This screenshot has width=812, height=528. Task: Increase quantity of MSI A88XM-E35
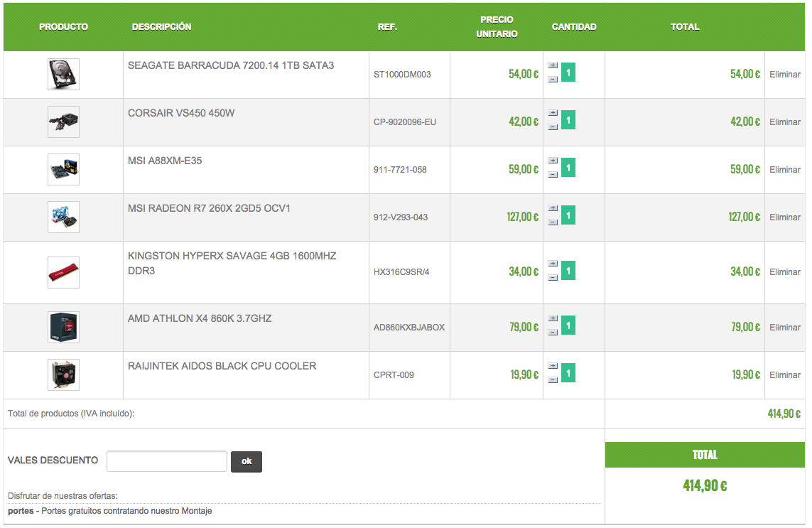553,161
